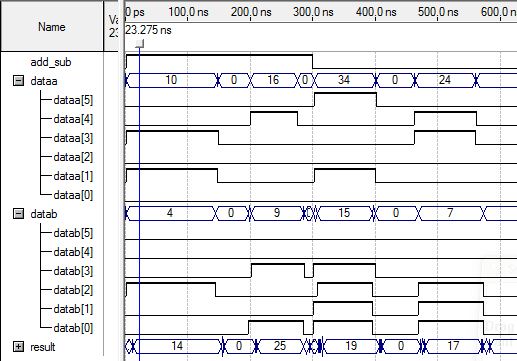
Task: Select signal datab[1]
Action: tap(73, 309)
